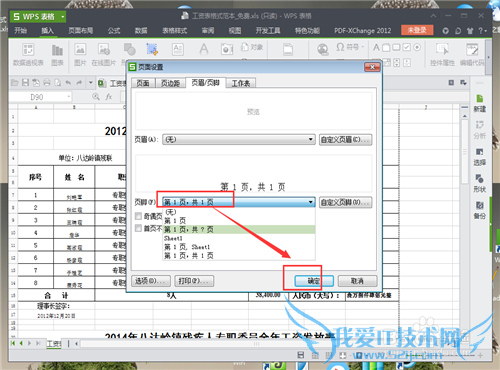Image resolution: width=500 pixels, height=370 pixels.
Task: Click the WordArt letter A icon
Action: click(204, 49)
